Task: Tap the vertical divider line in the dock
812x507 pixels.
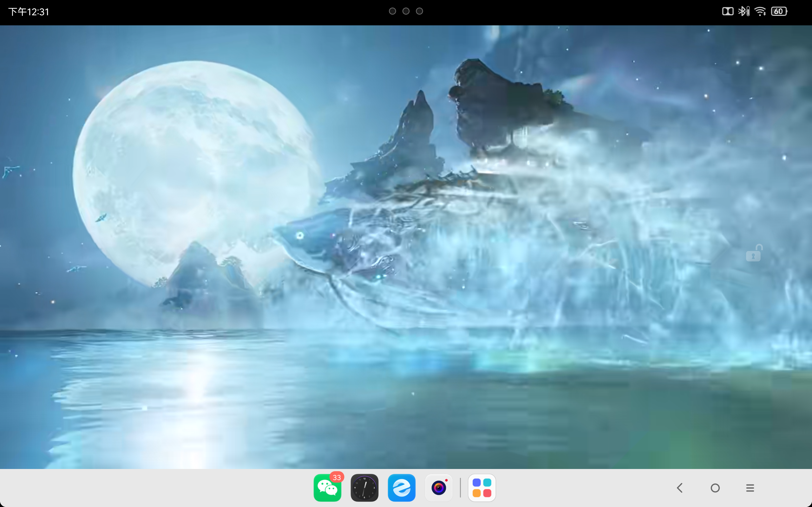Action: [460, 488]
